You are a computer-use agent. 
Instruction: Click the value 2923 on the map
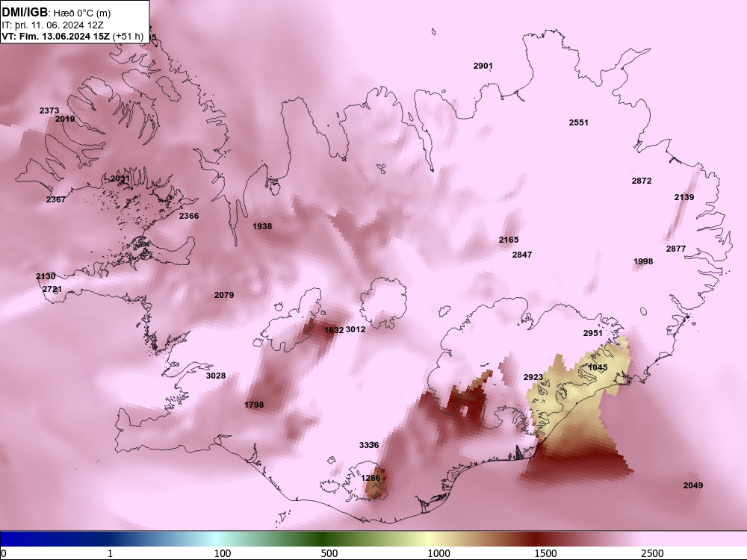[533, 377]
